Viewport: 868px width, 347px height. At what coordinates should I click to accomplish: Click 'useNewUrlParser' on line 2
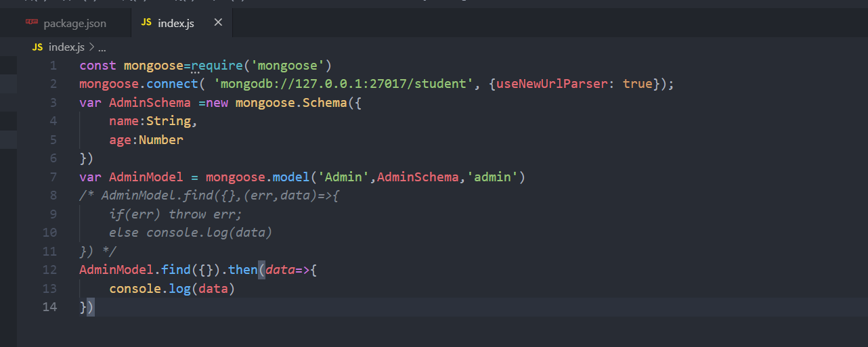point(552,84)
